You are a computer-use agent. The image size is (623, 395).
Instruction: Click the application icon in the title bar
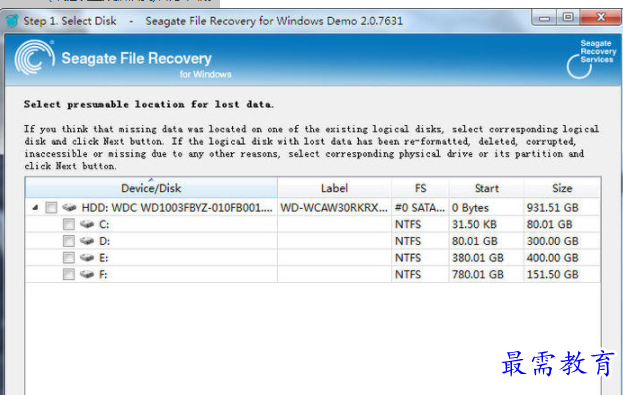point(12,21)
